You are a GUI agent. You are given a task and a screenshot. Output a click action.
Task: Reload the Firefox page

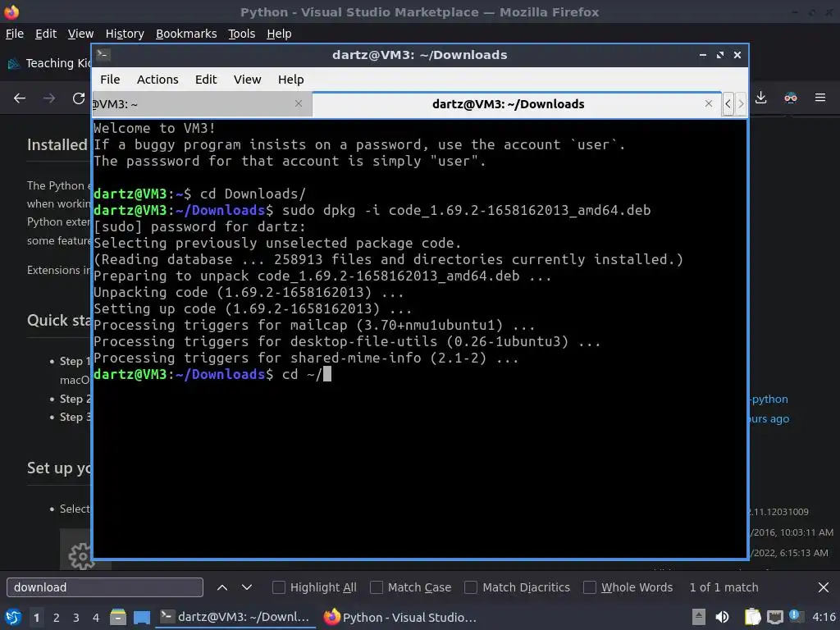click(79, 98)
